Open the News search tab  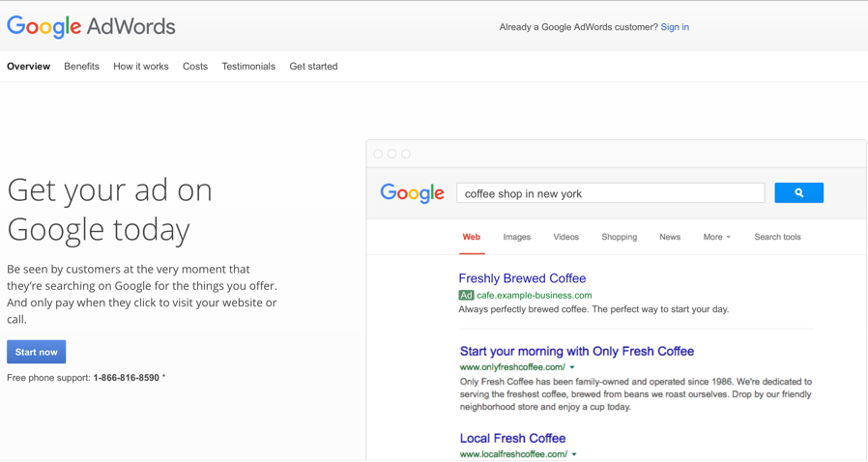(670, 237)
